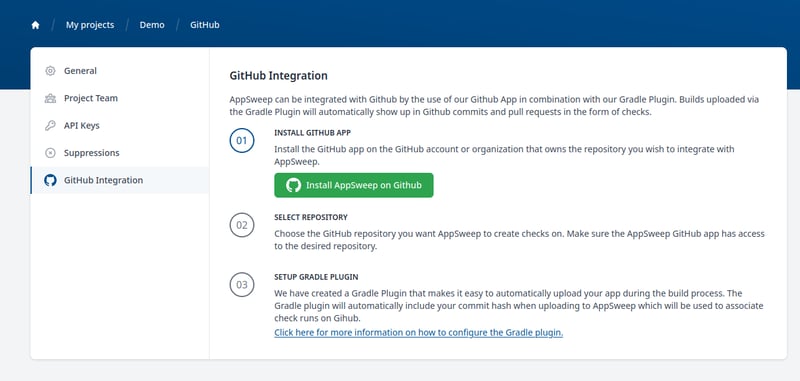
Task: Click the 02 step circle
Action: coord(242,225)
